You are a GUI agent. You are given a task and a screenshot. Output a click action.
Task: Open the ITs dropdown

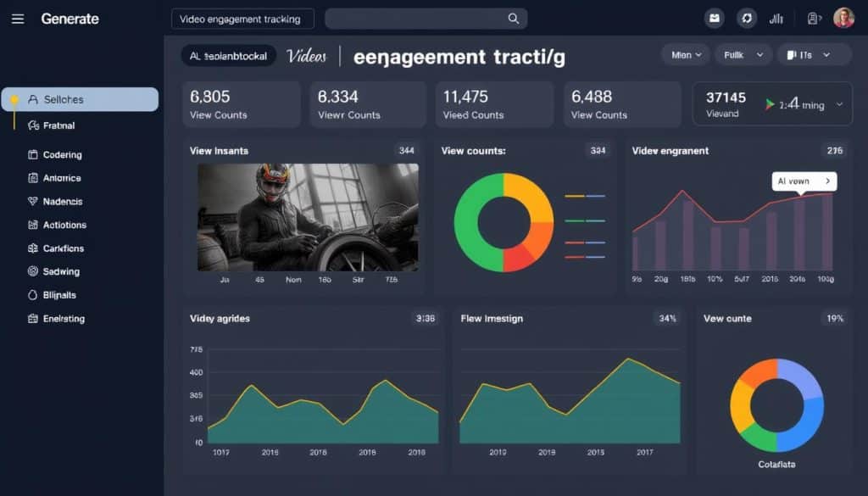click(814, 55)
